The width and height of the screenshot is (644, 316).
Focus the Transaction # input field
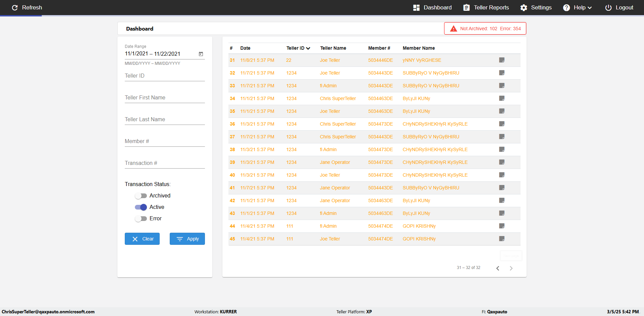click(x=165, y=163)
